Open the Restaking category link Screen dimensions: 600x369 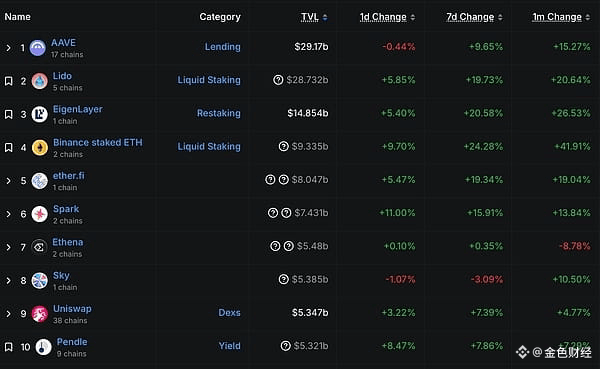(219, 113)
